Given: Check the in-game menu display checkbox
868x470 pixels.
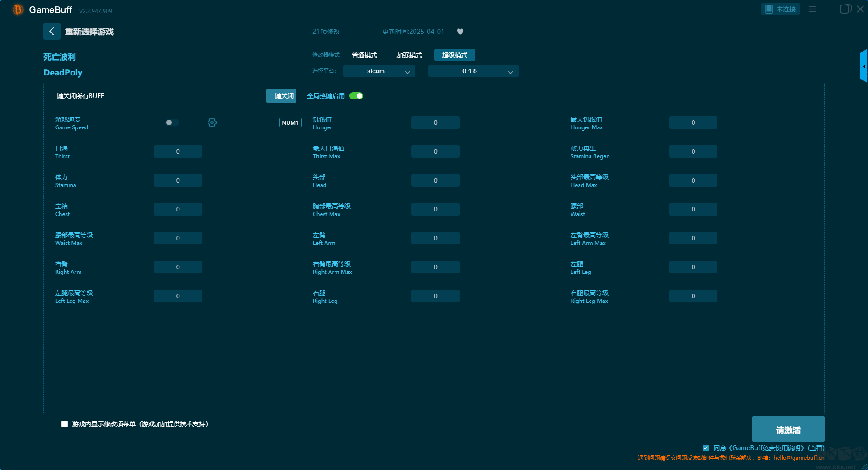Looking at the screenshot, I should point(65,424).
